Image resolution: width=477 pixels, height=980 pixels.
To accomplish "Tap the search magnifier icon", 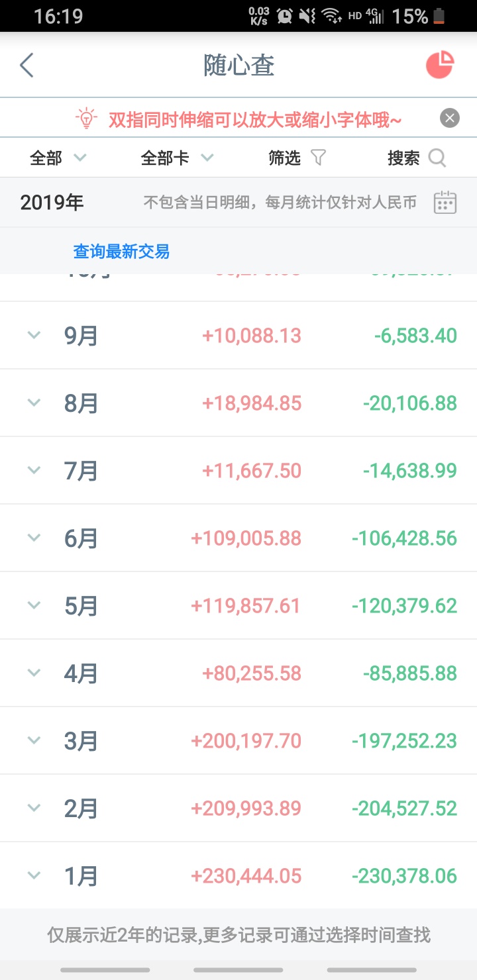I will [x=437, y=158].
